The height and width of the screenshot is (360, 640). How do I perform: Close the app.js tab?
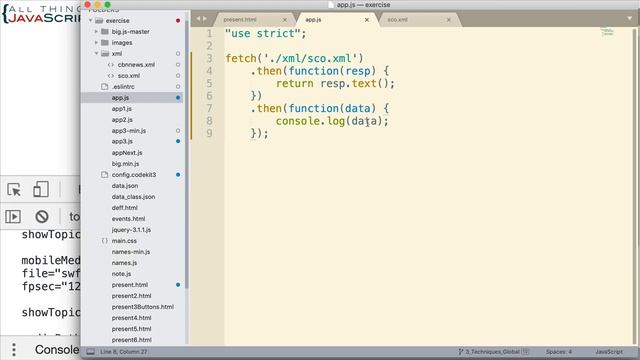pyautogui.click(x=367, y=20)
